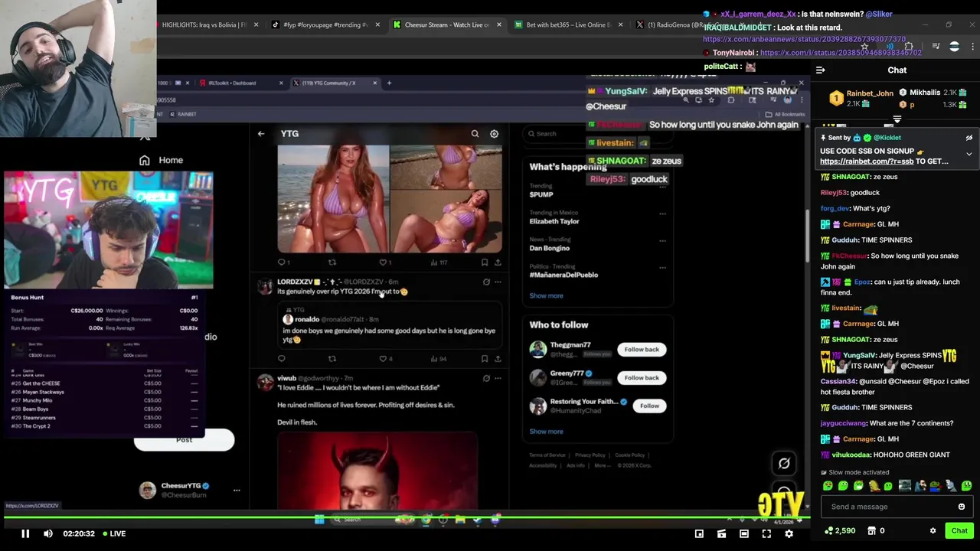Open the channel points balance 2,590
Viewport: 980px width, 551px height.
point(840,531)
